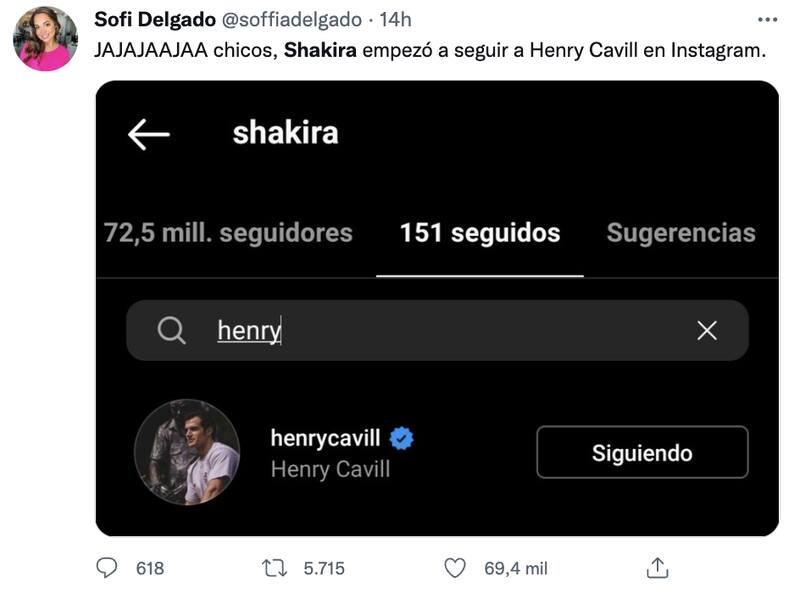Click the henrycavill username

325,438
